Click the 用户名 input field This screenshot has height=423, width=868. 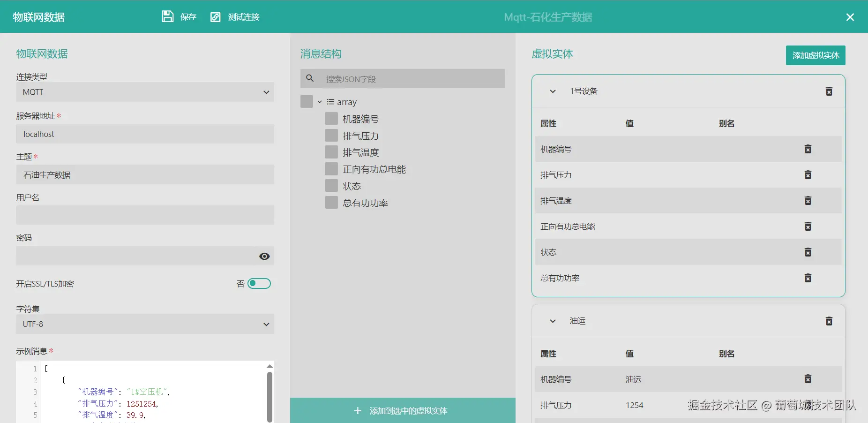click(145, 215)
